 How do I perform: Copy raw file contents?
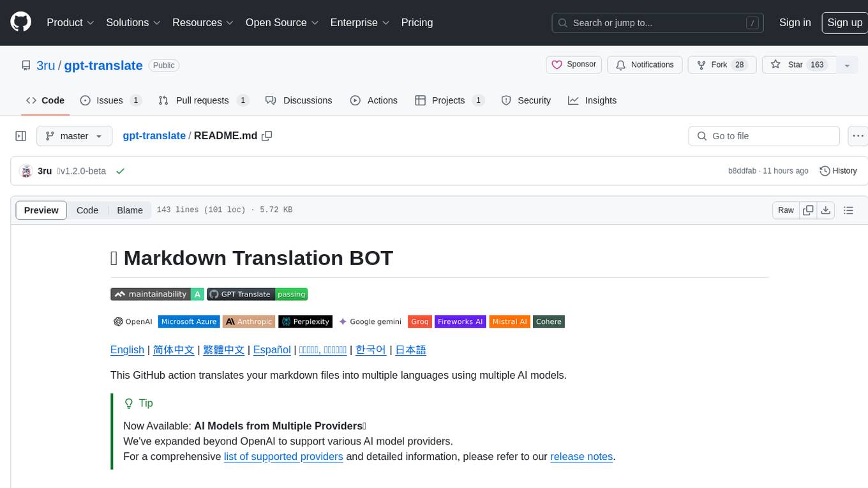coord(808,210)
